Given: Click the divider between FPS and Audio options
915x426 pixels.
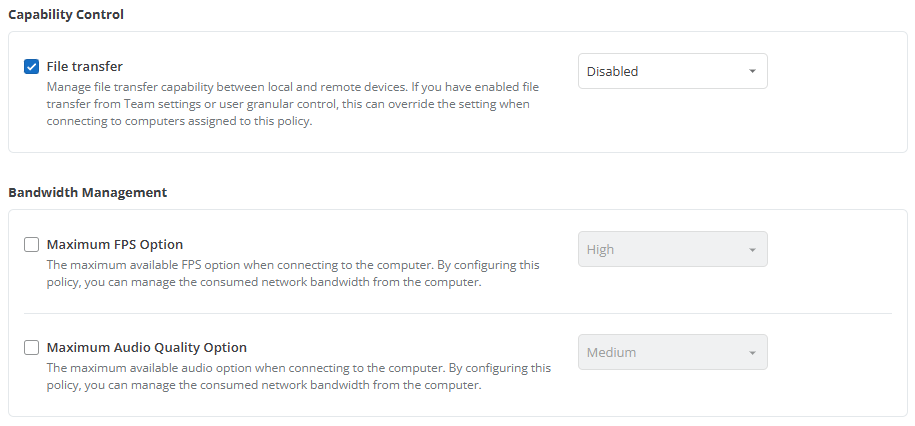Looking at the screenshot, I should point(458,313).
